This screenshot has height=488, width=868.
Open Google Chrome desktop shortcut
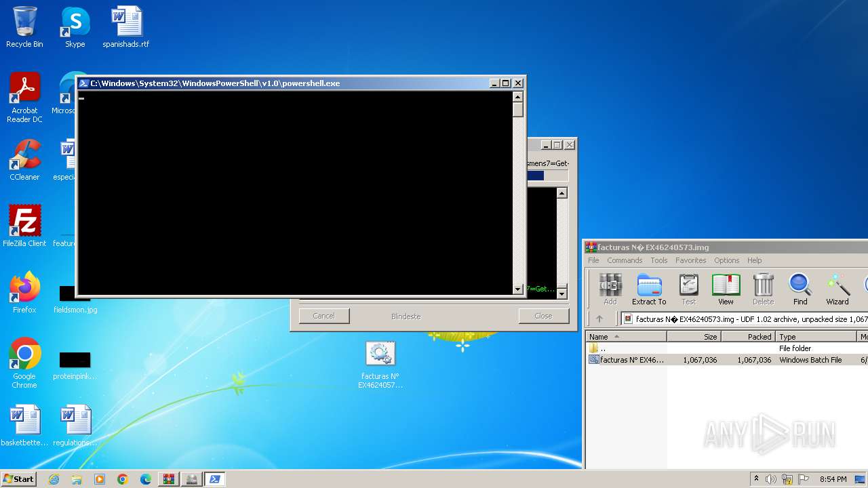(x=24, y=363)
